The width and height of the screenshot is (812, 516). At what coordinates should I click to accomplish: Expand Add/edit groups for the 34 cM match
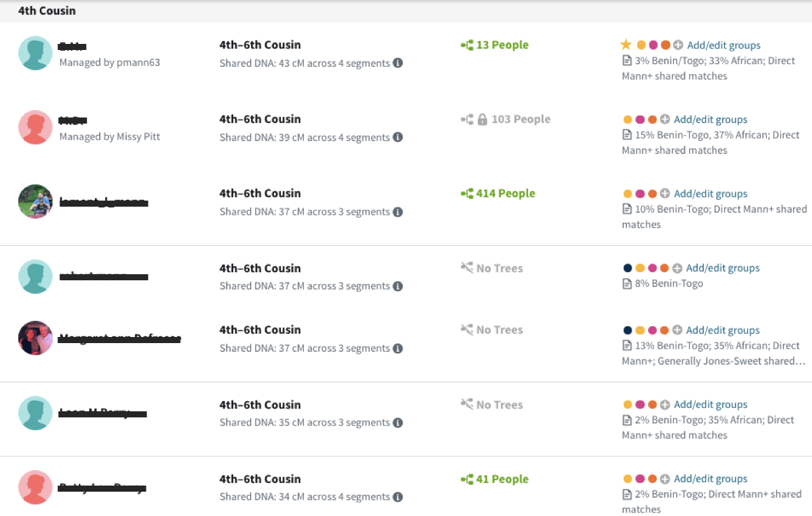click(x=711, y=479)
